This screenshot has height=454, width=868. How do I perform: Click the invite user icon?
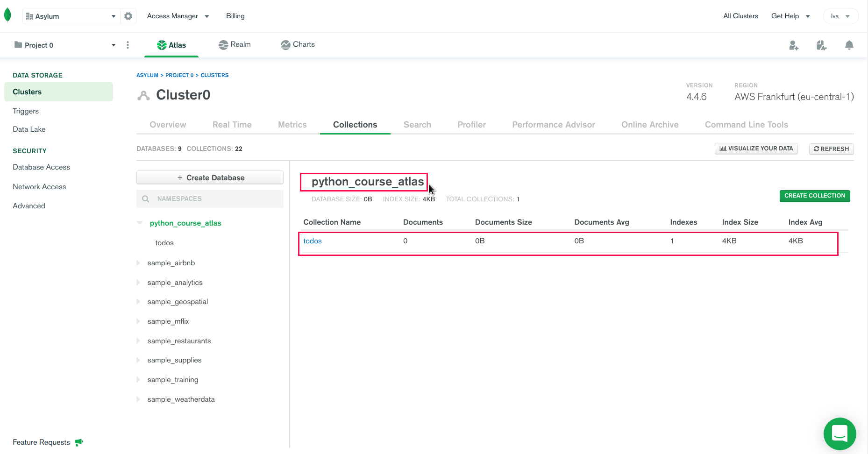[793, 45]
